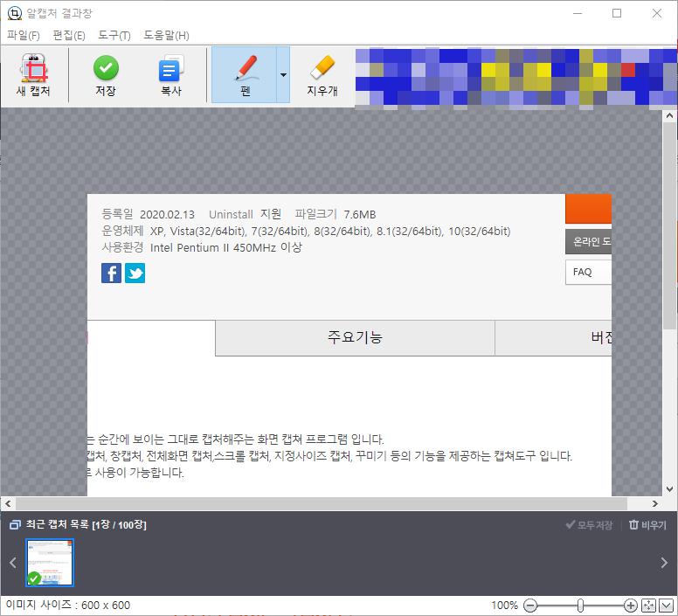Click the 최근 캡처 목록 panel icon
This screenshot has width=678, height=616.
coord(15,525)
